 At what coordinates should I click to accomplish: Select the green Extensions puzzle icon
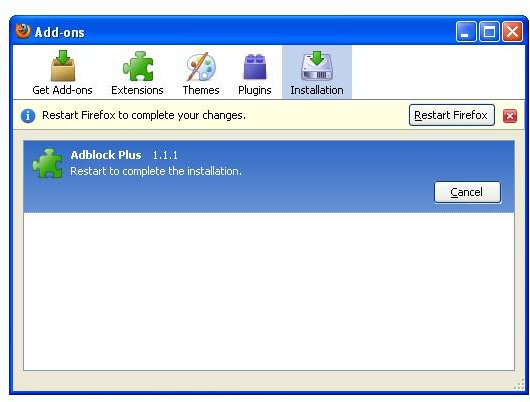point(138,66)
